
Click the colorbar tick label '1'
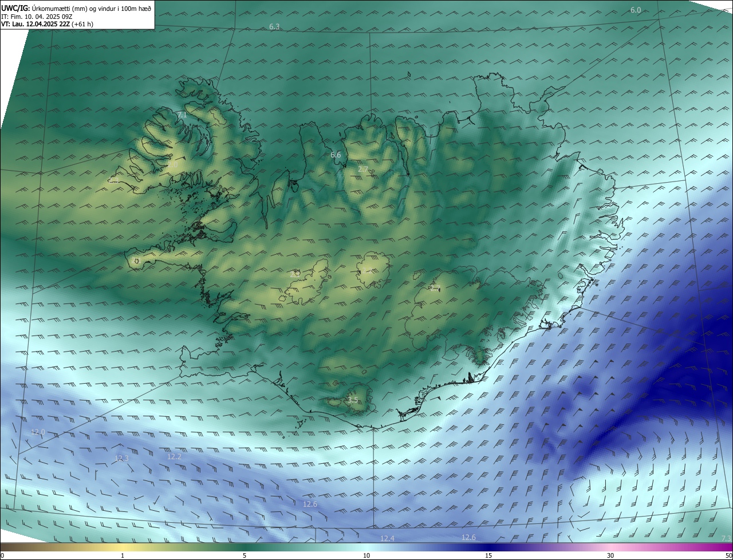[x=123, y=555]
